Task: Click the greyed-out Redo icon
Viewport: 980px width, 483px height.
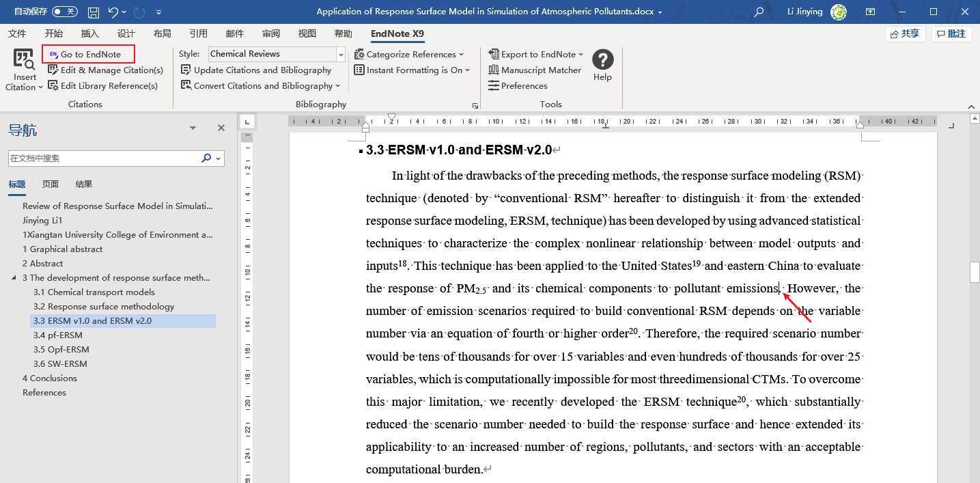Action: pyautogui.click(x=140, y=12)
